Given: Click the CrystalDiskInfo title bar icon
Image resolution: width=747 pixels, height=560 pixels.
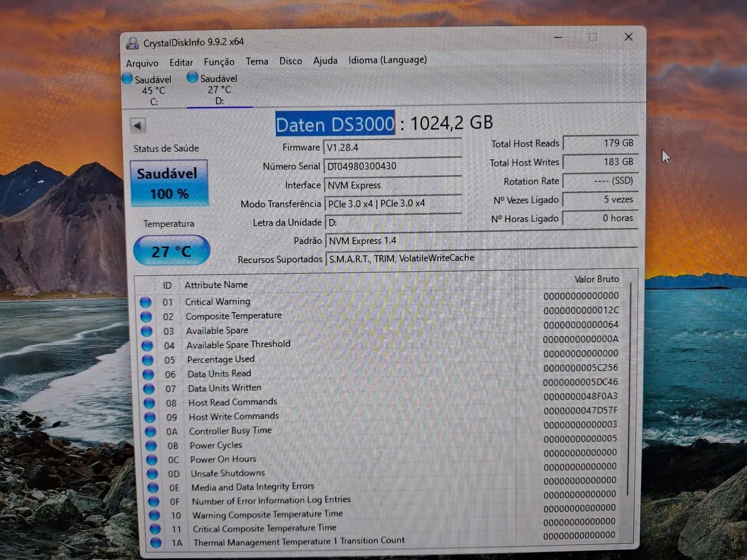Looking at the screenshot, I should point(132,43).
